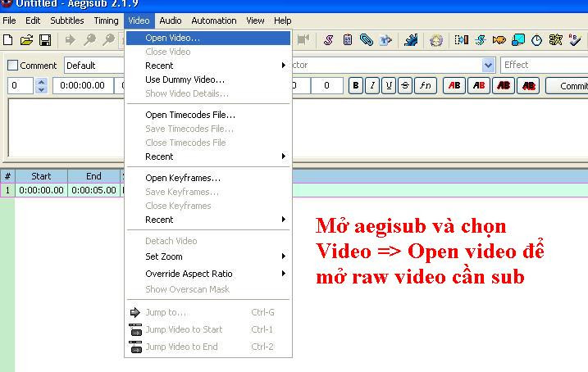The image size is (588, 372).
Task: Click the fn font face button
Action: 426,85
